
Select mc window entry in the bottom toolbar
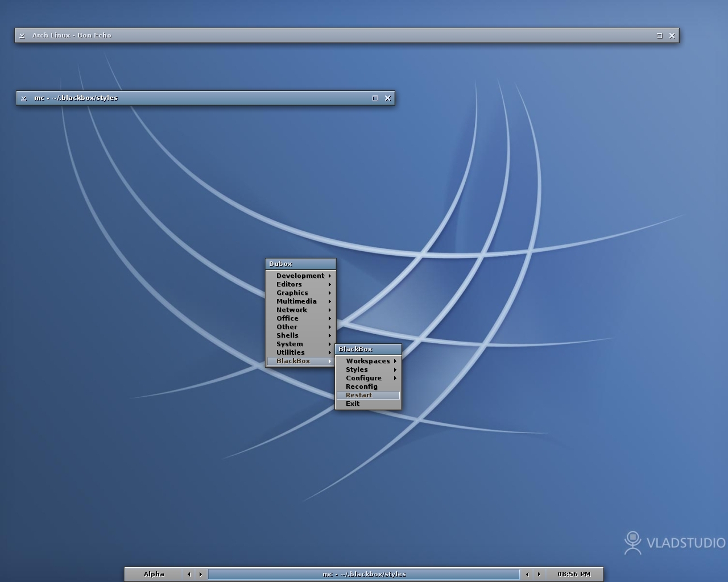[x=364, y=574]
